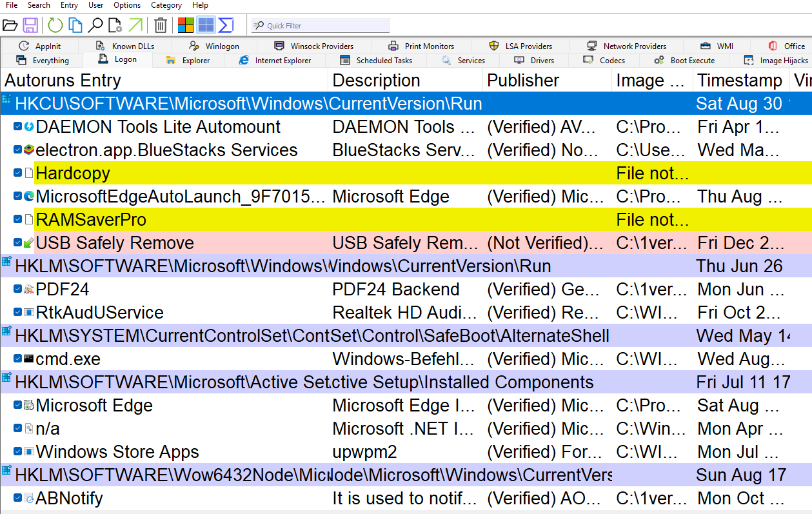Click the MicrosoftEdgeAutoLaunch Edge icon
Image resolution: width=812 pixels, height=514 pixels.
(x=29, y=197)
